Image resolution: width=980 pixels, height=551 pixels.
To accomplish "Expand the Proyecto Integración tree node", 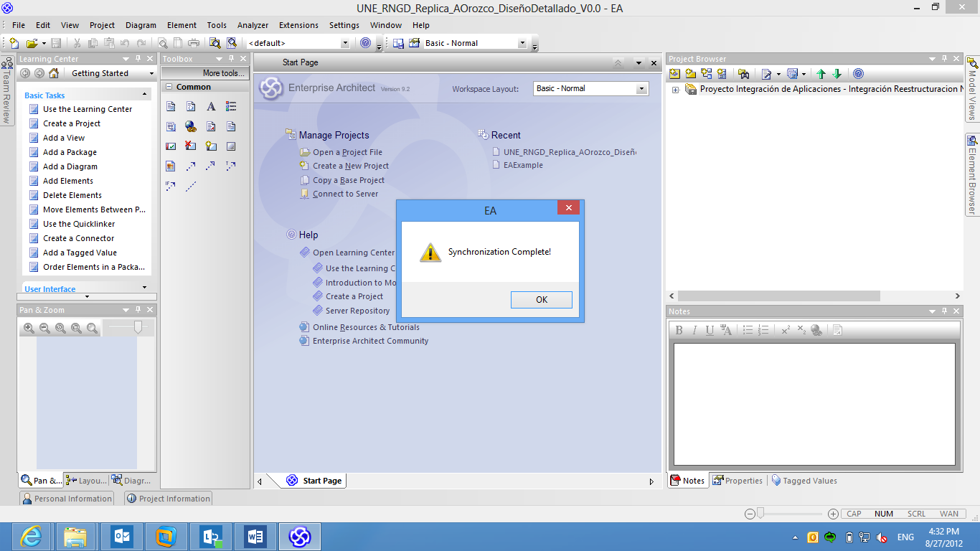I will 676,90.
